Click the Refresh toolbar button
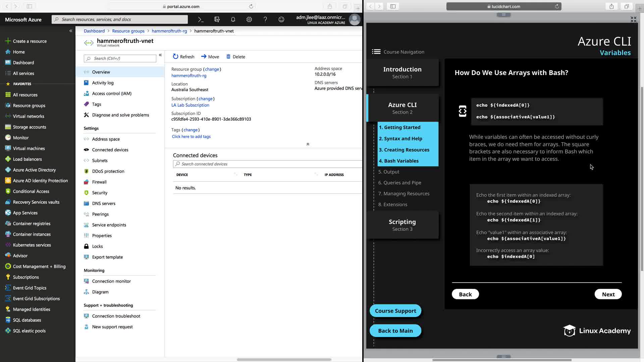 pos(183,57)
